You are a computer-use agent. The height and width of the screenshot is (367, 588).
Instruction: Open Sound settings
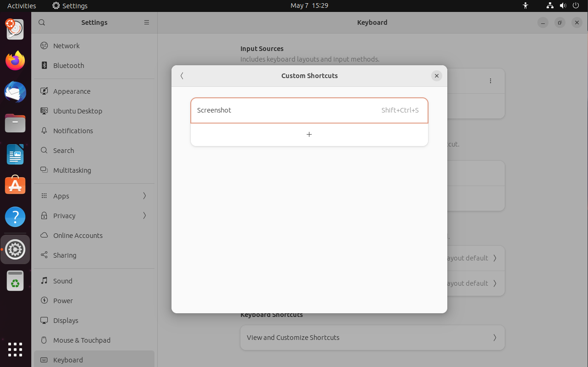(x=94, y=281)
